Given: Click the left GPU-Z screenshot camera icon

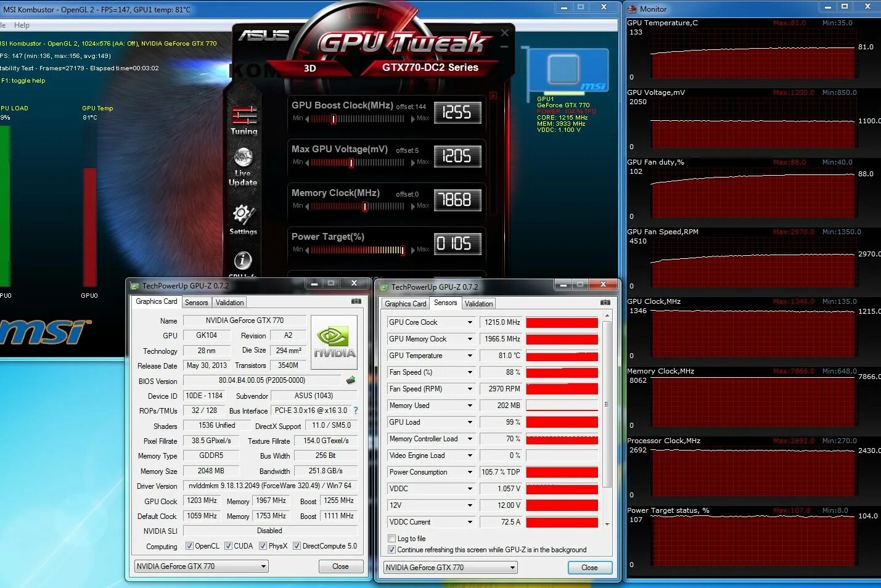Looking at the screenshot, I should pos(356,301).
